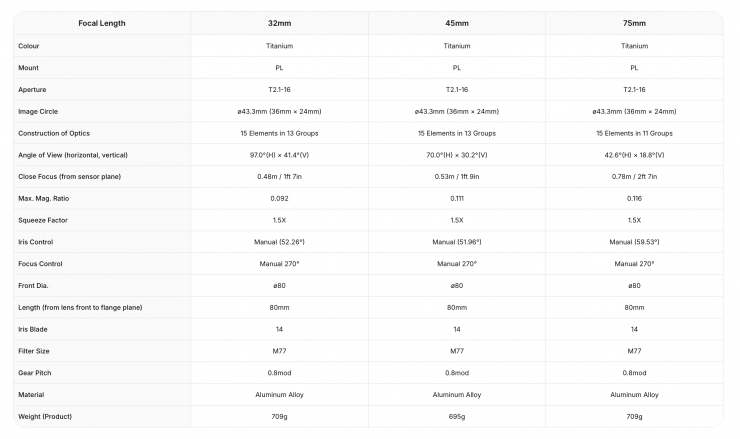740x439 pixels.
Task: Click the 0.48m / 1ft 7in close focus value
Action: pyautogui.click(x=280, y=176)
